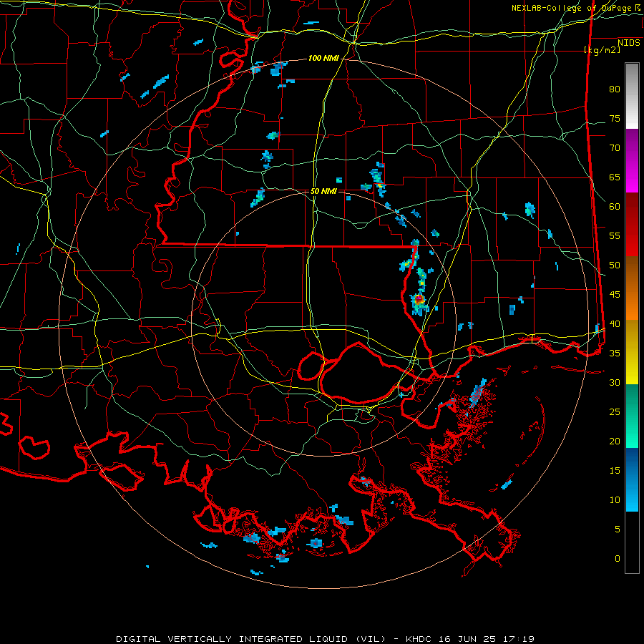This screenshot has height=644, width=644.
Task: Click the 65 value on the scale
Action: (615, 177)
